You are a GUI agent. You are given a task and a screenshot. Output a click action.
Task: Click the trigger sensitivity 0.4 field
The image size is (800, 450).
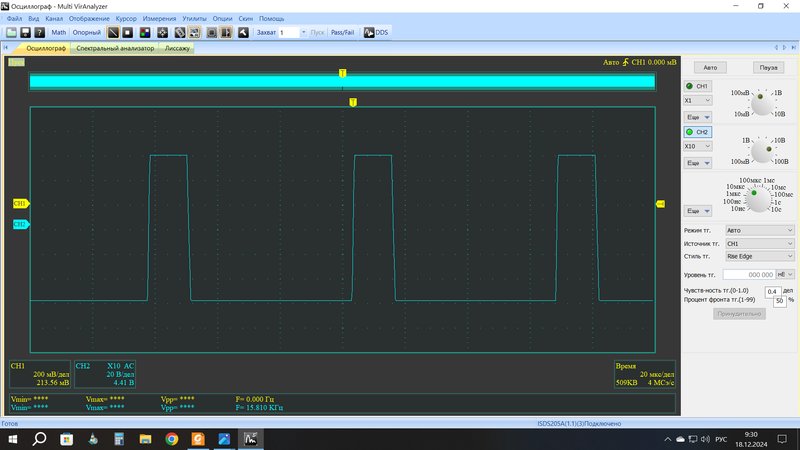[772, 291]
